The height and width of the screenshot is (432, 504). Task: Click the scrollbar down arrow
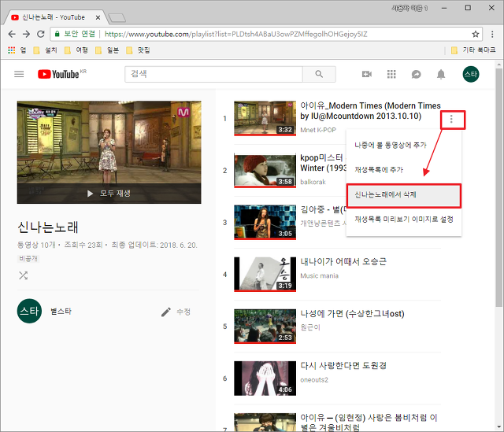pyautogui.click(x=498, y=427)
